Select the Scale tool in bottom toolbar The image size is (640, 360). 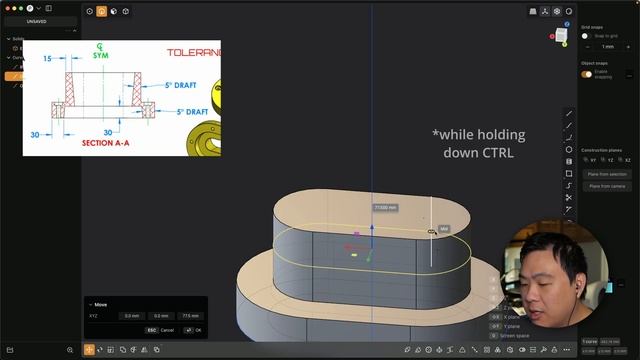pyautogui.click(x=111, y=349)
